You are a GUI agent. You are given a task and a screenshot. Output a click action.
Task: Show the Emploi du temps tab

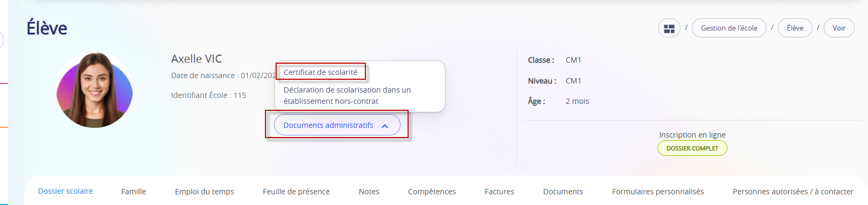[205, 192]
